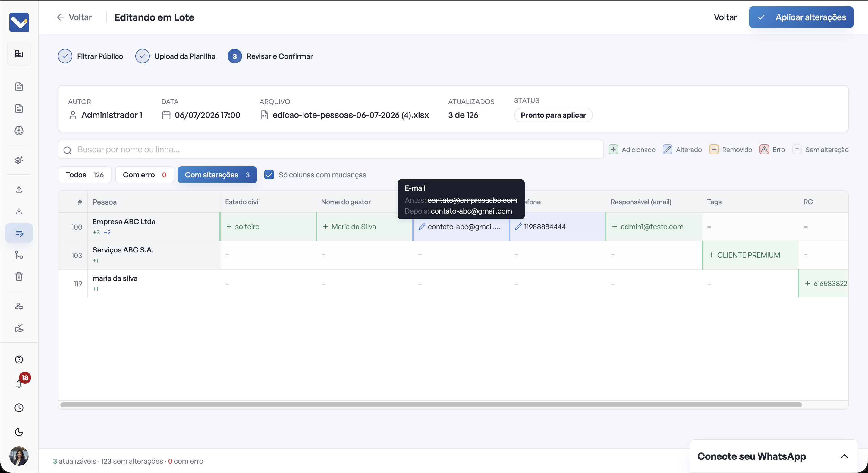The width and height of the screenshot is (868, 473).
Task: Open notifications bell with 18 badge
Action: 19,384
